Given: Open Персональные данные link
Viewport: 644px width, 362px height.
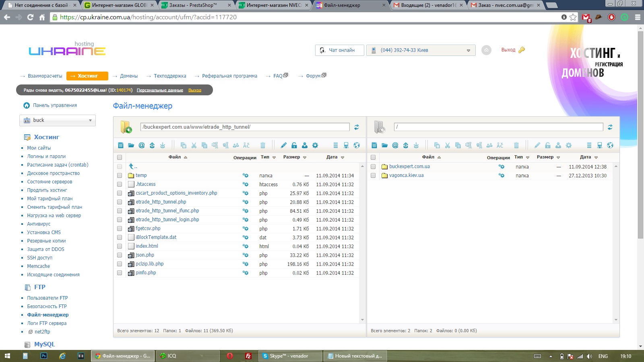Looking at the screenshot, I should (160, 90).
